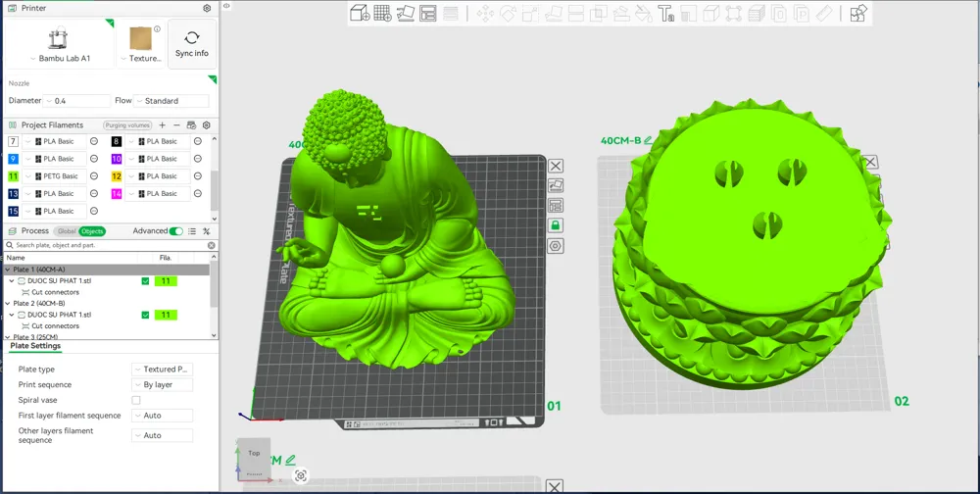Toggle the Advanced switch

click(176, 231)
